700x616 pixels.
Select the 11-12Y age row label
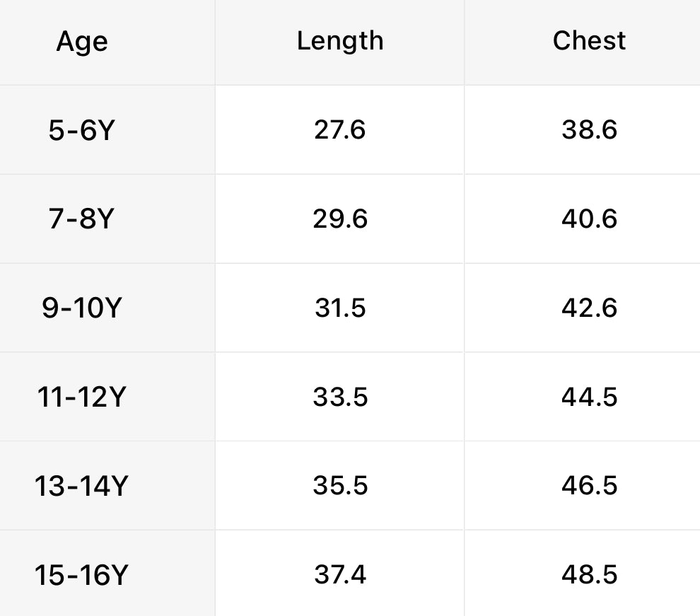point(81,397)
